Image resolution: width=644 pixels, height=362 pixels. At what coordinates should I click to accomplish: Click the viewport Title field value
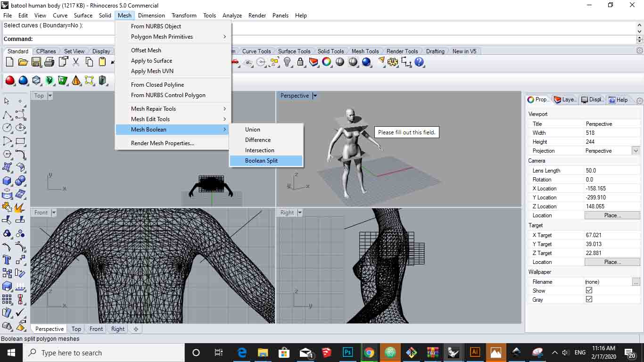point(612,124)
